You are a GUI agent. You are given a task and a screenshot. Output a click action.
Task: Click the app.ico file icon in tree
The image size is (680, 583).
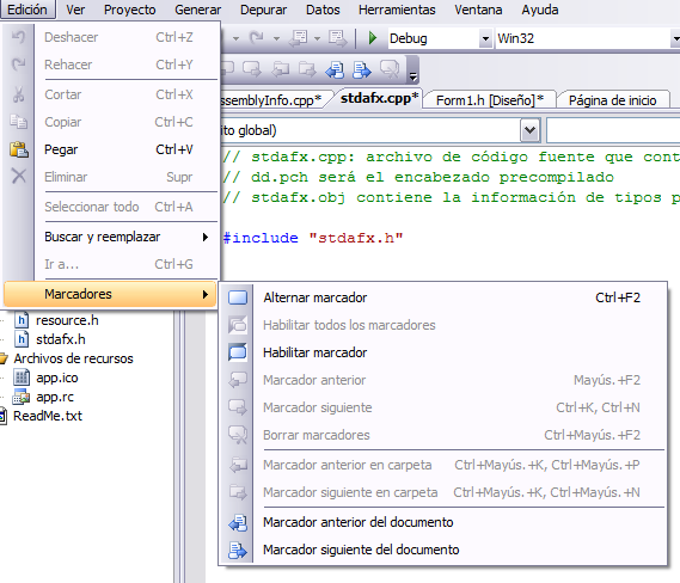(x=21, y=377)
